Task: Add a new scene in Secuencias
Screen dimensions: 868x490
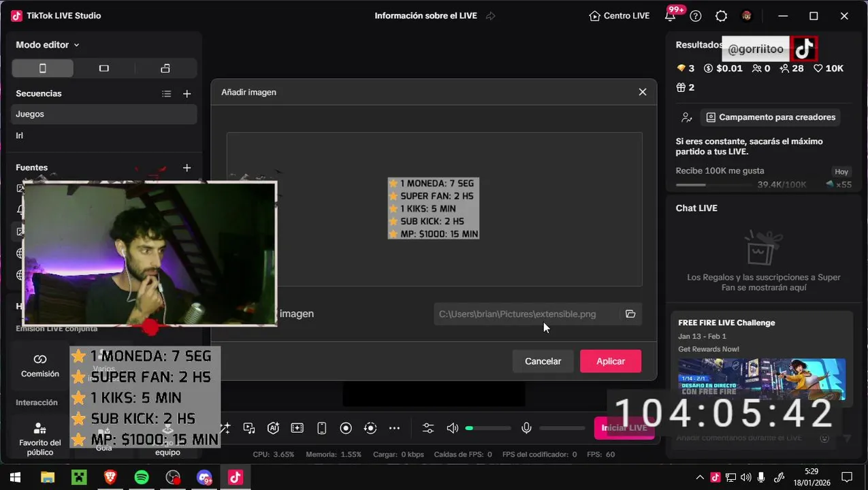Action: pyautogui.click(x=187, y=94)
